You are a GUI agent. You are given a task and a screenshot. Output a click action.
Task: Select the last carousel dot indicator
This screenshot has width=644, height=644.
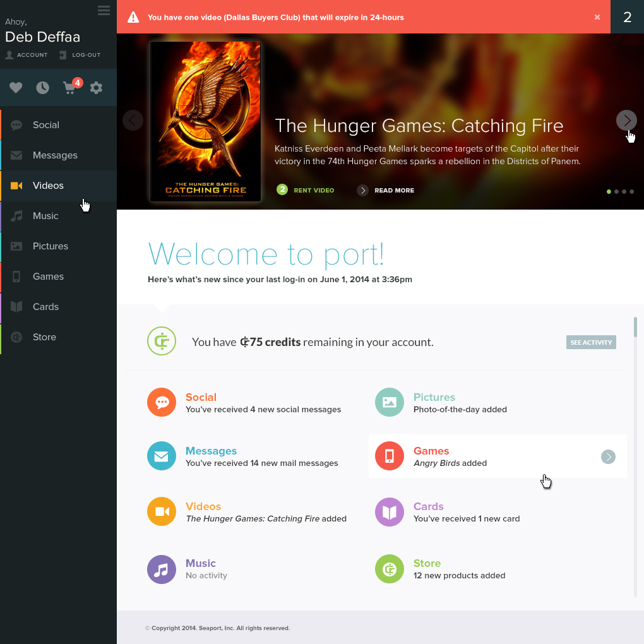click(631, 191)
